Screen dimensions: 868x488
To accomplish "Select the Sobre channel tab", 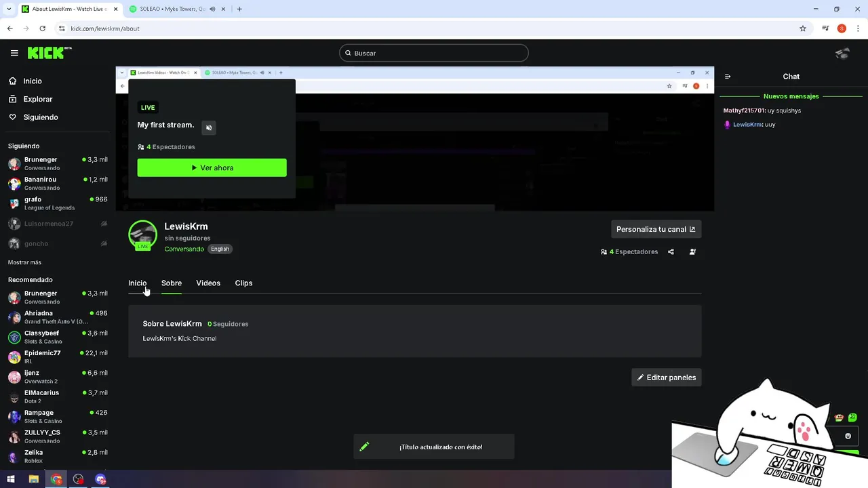I will point(172,283).
